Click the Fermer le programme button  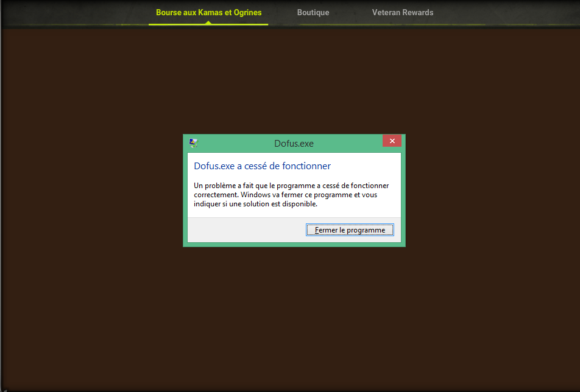[x=350, y=230]
